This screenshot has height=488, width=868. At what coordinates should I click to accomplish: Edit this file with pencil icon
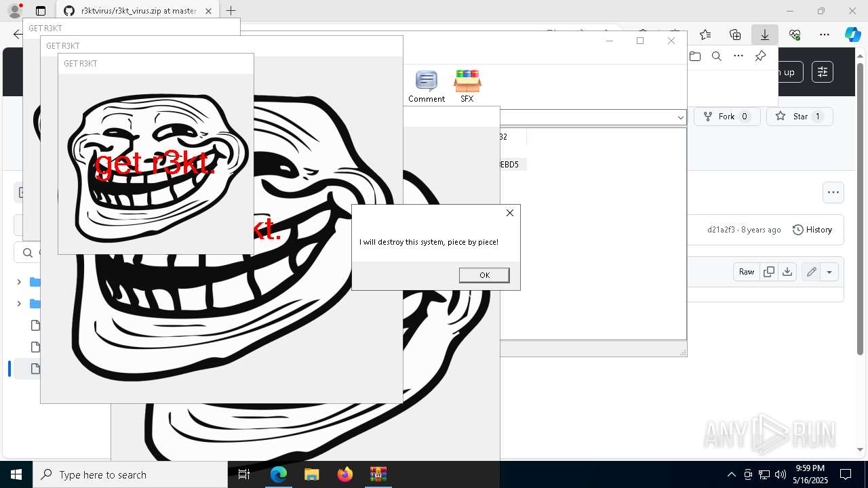click(811, 272)
